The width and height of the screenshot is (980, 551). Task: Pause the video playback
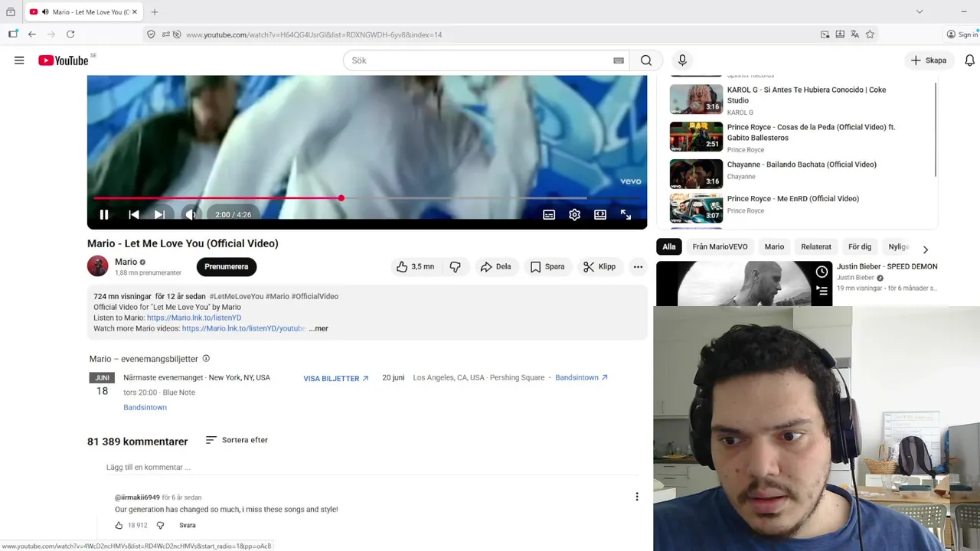[x=104, y=215]
